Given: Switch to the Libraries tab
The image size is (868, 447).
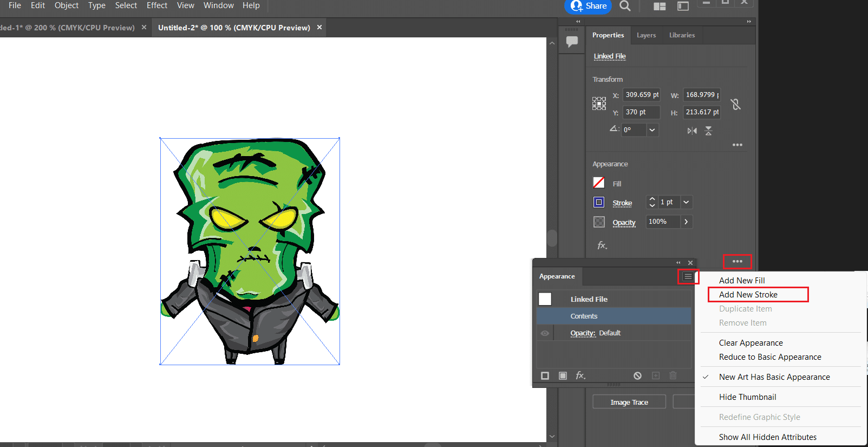Looking at the screenshot, I should (682, 35).
